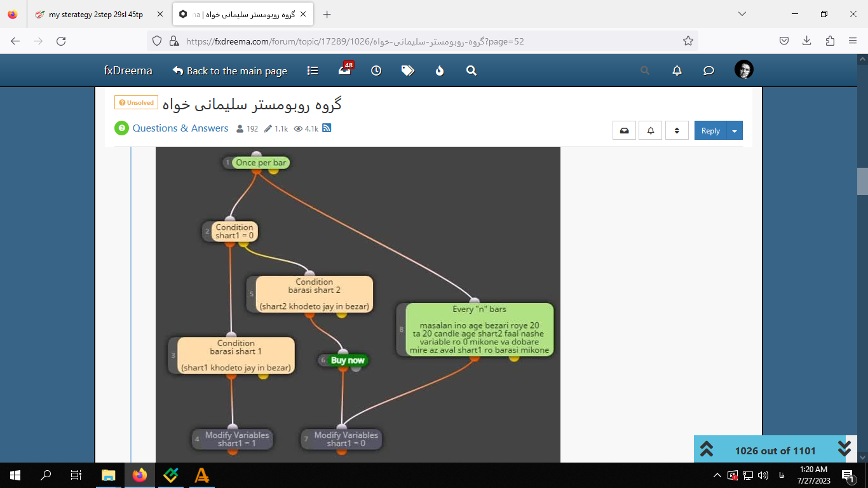
Task: Open Firefox application menu
Action: tap(853, 41)
